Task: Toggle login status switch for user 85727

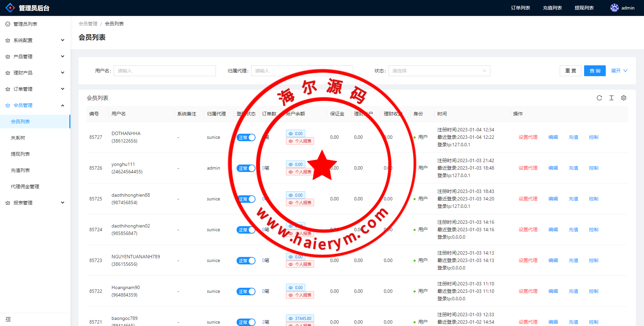Action: (x=246, y=137)
